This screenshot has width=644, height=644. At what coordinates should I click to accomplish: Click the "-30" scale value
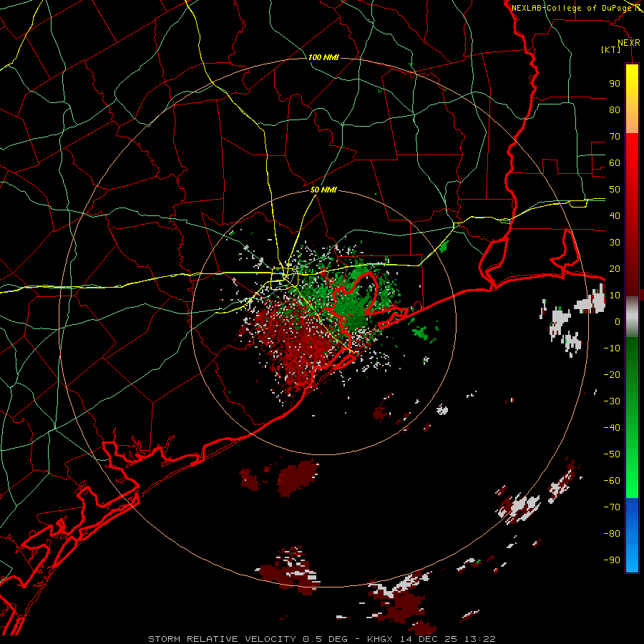(612, 401)
